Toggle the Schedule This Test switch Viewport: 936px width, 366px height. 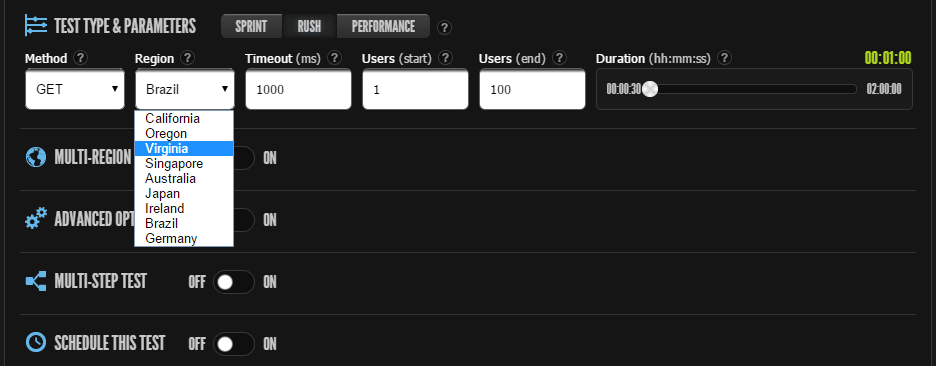click(234, 344)
